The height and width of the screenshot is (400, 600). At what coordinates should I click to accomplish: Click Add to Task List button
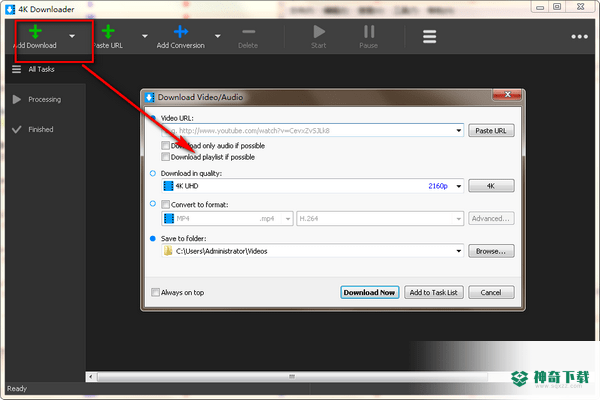(x=434, y=292)
